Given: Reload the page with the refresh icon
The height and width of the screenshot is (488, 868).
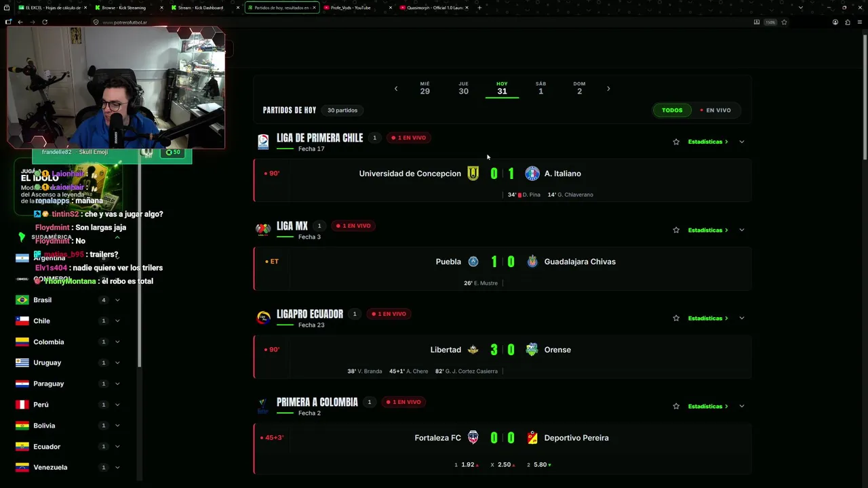Looking at the screenshot, I should point(45,22).
